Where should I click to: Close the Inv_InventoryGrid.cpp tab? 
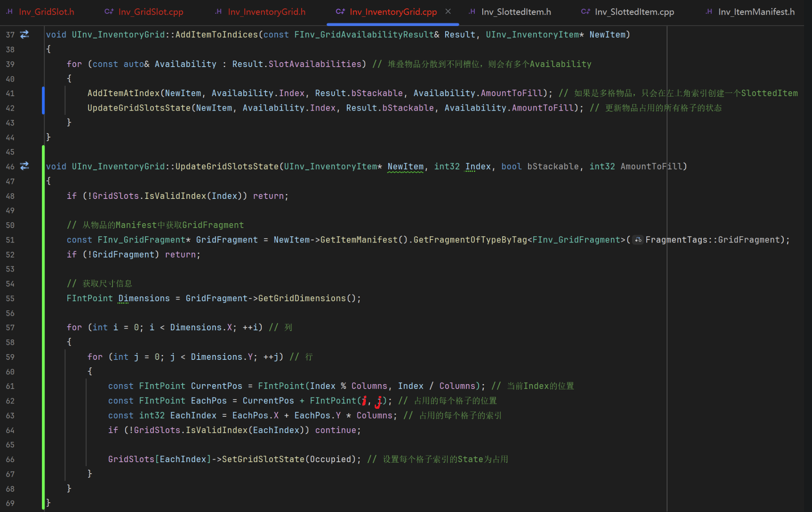448,11
